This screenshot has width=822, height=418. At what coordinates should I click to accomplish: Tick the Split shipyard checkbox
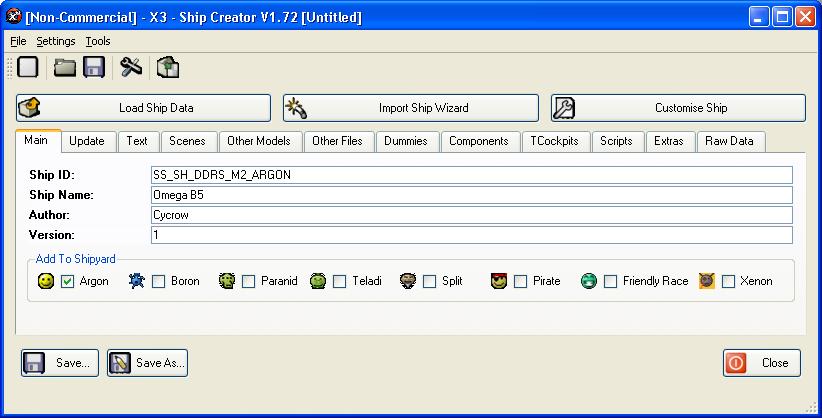(x=429, y=282)
